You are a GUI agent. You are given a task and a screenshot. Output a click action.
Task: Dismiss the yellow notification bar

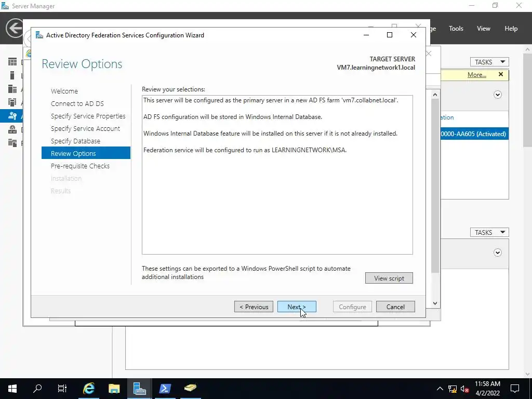pyautogui.click(x=501, y=74)
